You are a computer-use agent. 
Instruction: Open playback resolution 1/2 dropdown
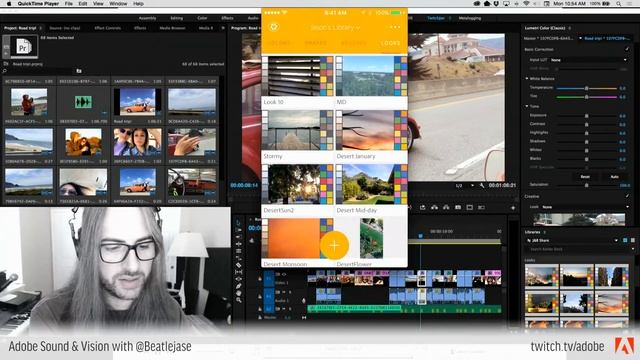pos(464,185)
